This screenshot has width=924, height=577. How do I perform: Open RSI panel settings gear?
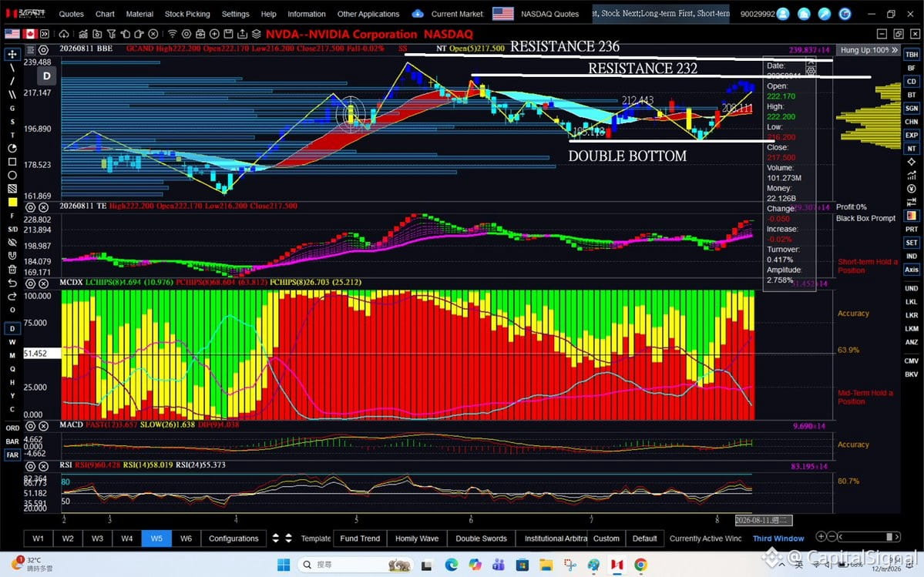[30, 466]
